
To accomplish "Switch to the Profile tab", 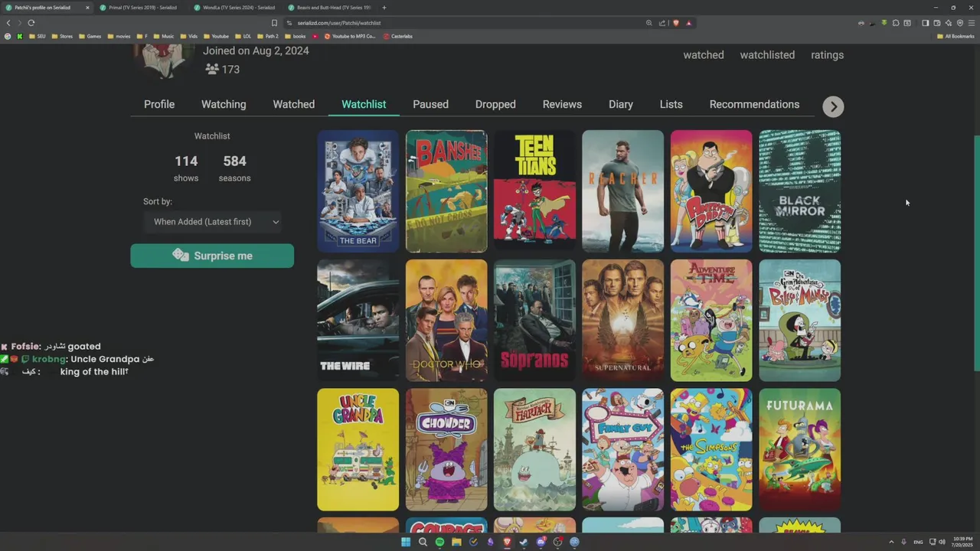I will pos(159,104).
